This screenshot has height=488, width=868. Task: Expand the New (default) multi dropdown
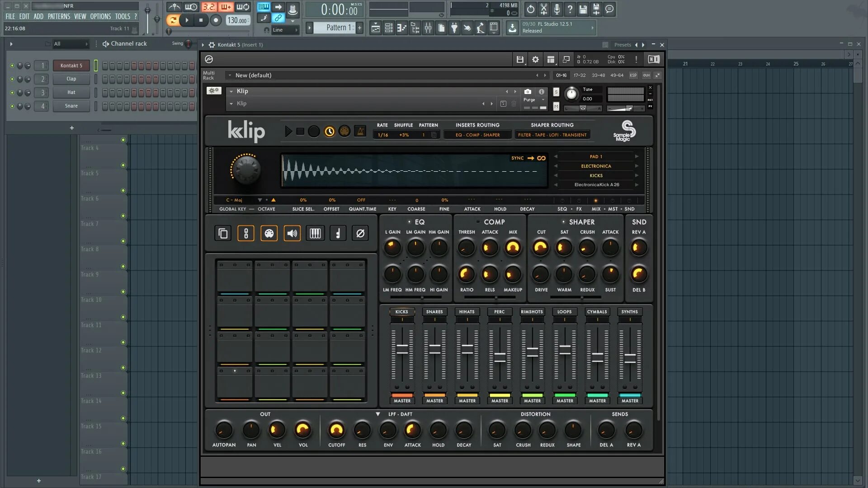coord(230,75)
